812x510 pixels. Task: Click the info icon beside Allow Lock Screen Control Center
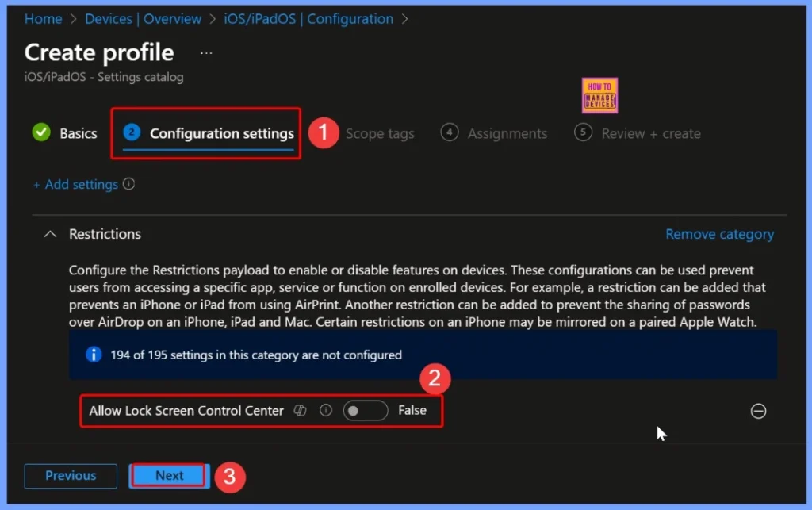[325, 410]
